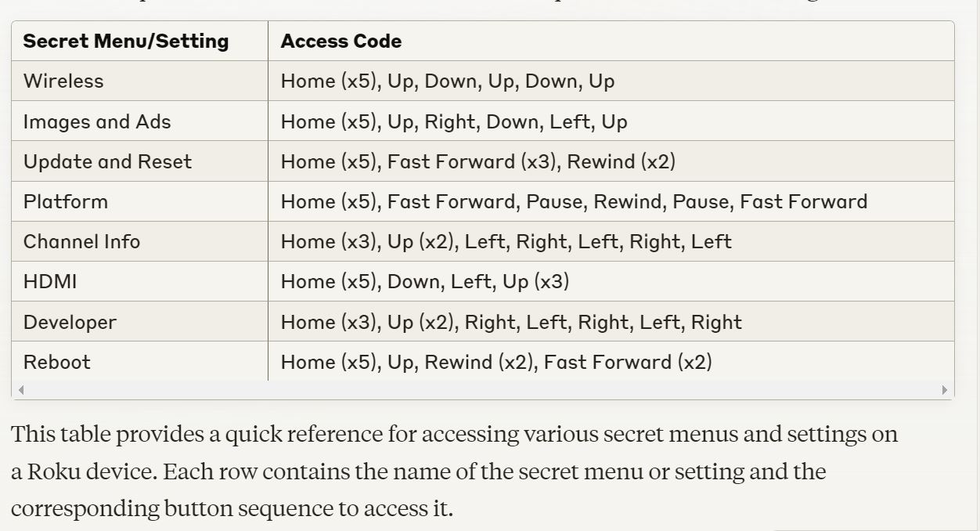Select the Channel Info cell
This screenshot has height=531, width=980.
tap(81, 242)
